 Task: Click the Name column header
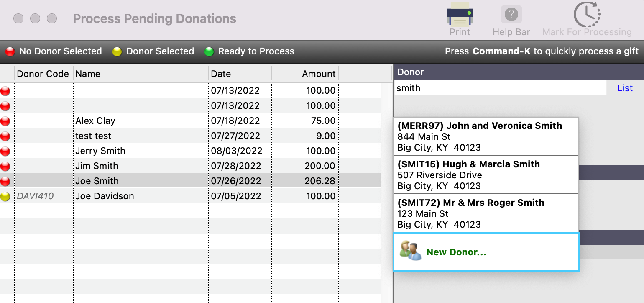(x=88, y=74)
